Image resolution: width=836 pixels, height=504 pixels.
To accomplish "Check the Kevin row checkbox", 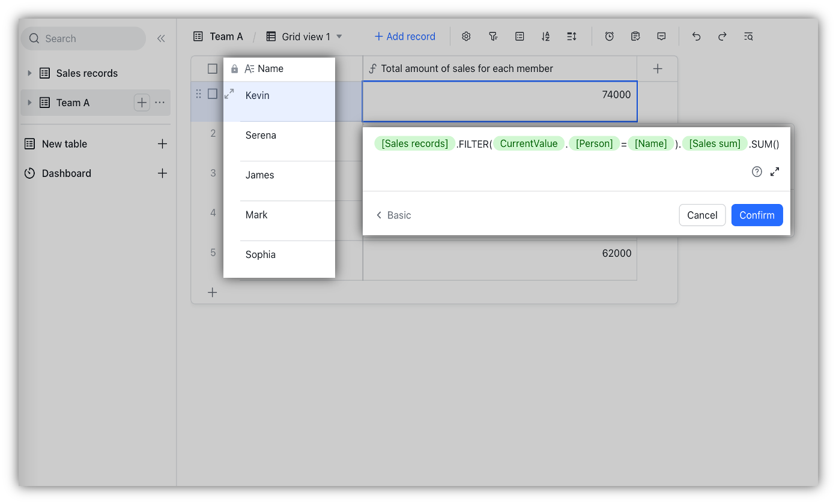I will click(x=213, y=94).
